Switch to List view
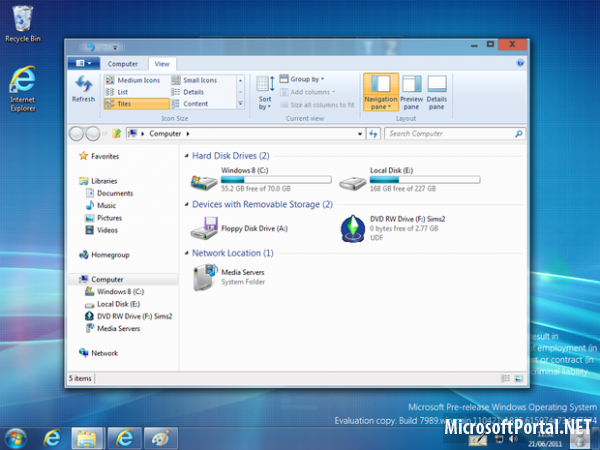Screen dimensions: 600x450 point(117,92)
